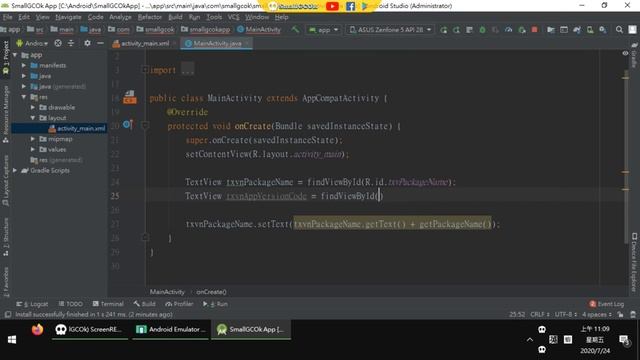Click the Scroll from Source target icon
Image resolution: width=640 pixels, height=360 pixels.
coord(58,43)
